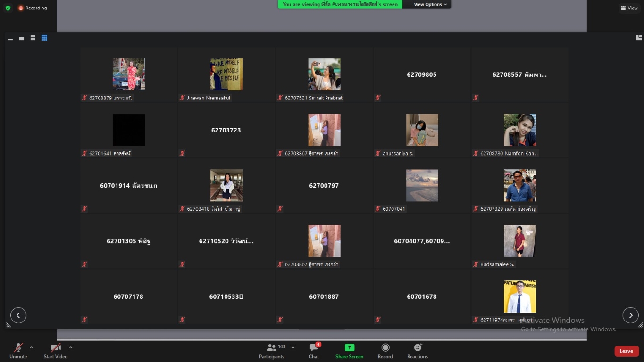Screen dimensions: 644x362
Task: Start recording with the Record icon
Action: click(x=385, y=351)
